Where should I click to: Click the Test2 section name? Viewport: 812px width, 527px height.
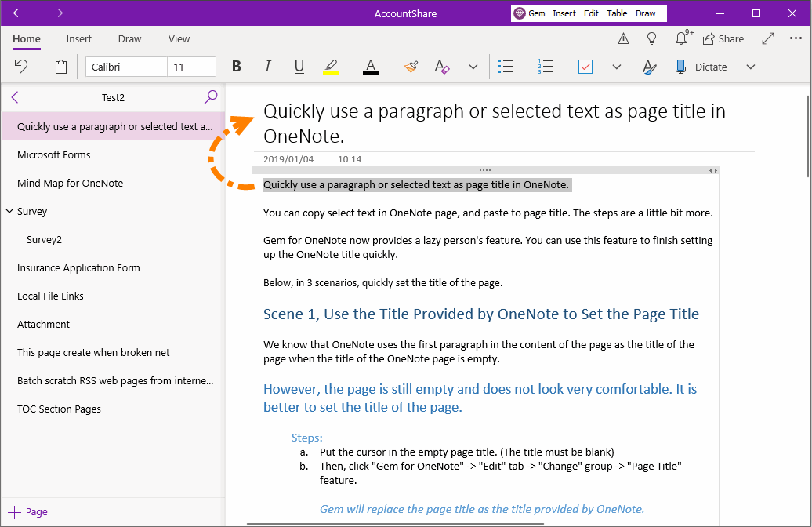(x=113, y=97)
